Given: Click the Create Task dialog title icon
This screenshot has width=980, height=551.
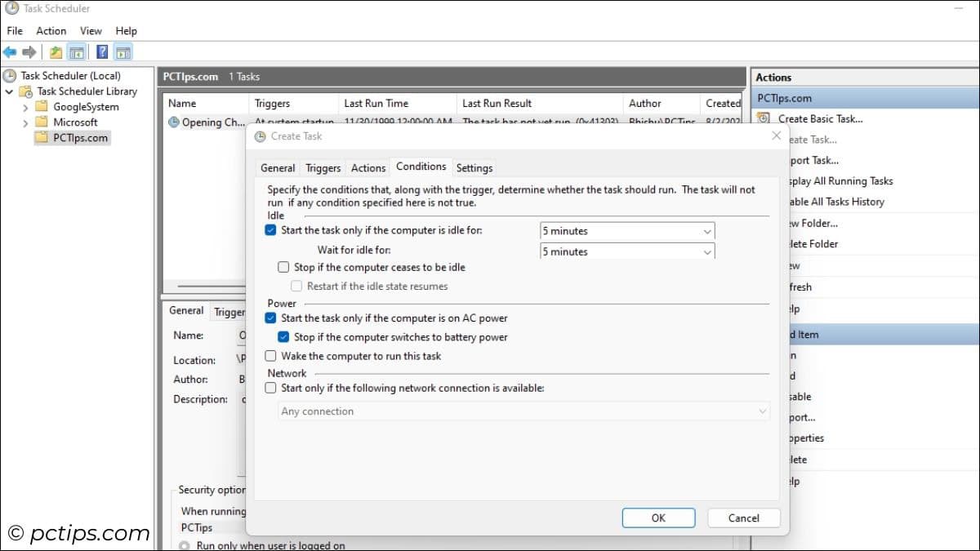Looking at the screenshot, I should tap(260, 136).
